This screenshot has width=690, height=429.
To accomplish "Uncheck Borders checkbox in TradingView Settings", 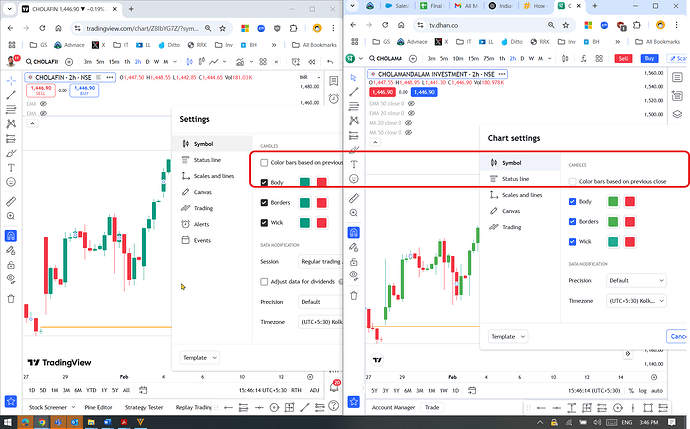I will pos(264,202).
